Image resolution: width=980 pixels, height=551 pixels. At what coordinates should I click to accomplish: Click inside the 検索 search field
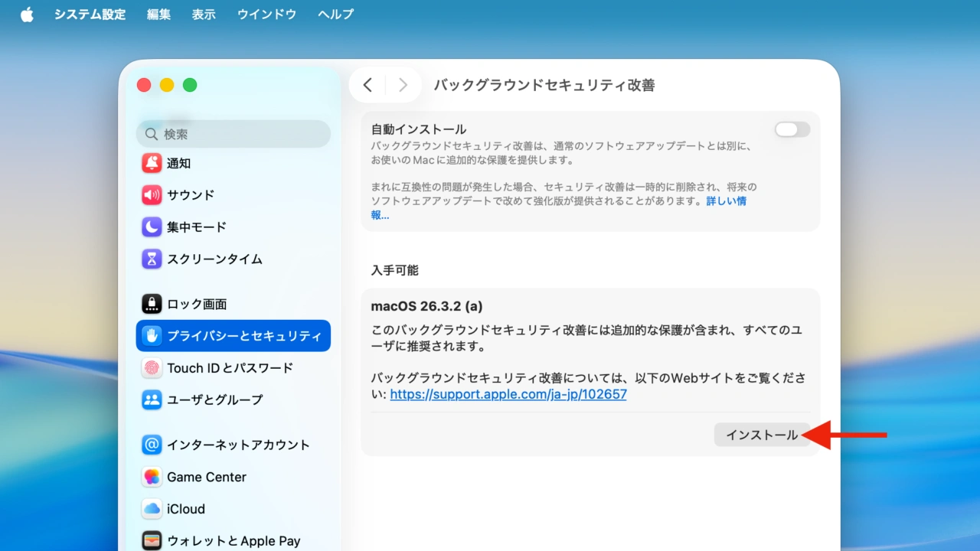pyautogui.click(x=233, y=133)
